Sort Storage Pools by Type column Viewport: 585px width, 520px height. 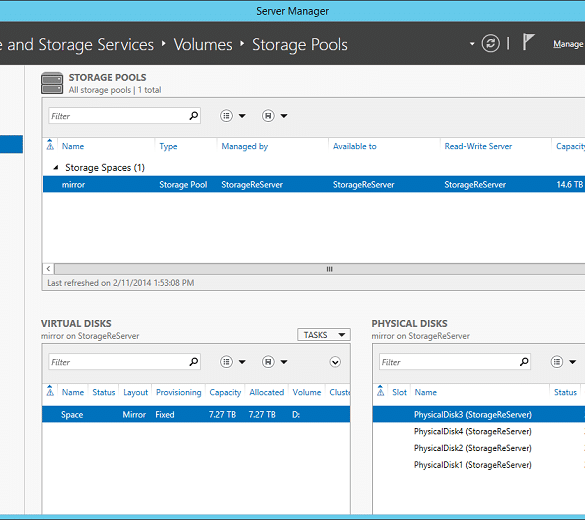pyautogui.click(x=168, y=146)
